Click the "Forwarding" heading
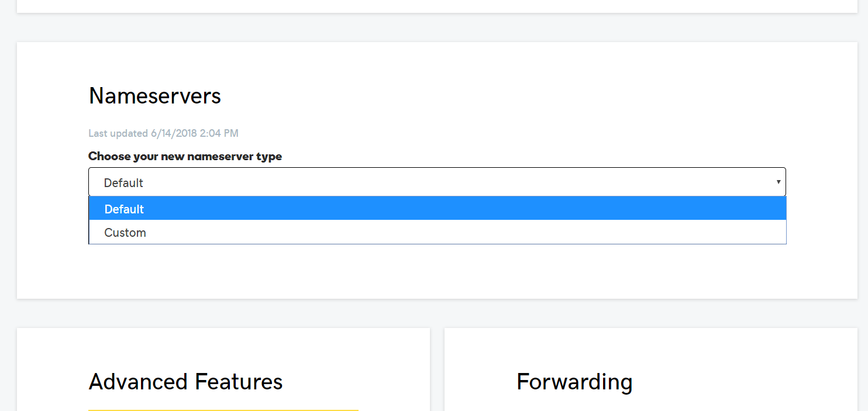This screenshot has width=868, height=411. (574, 382)
